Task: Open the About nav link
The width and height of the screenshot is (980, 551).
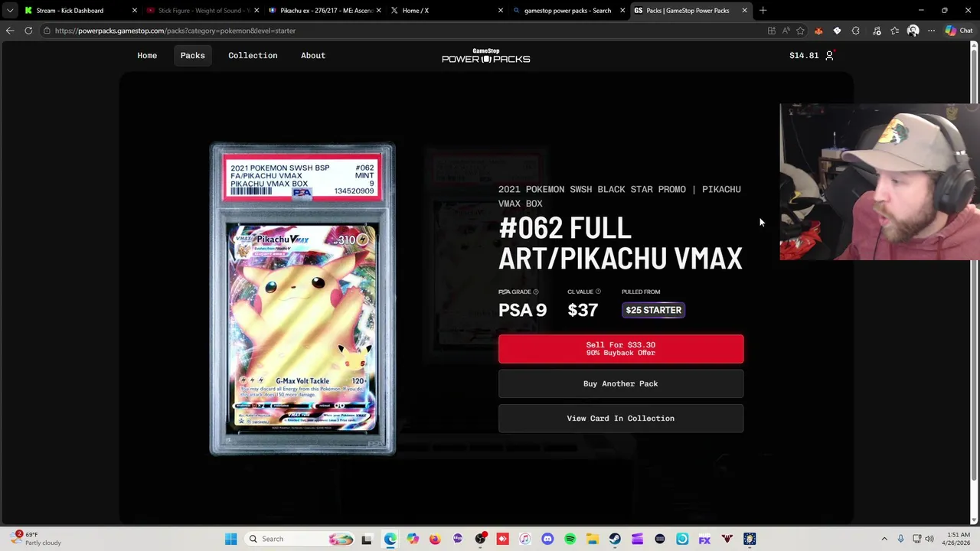Action: pos(313,55)
